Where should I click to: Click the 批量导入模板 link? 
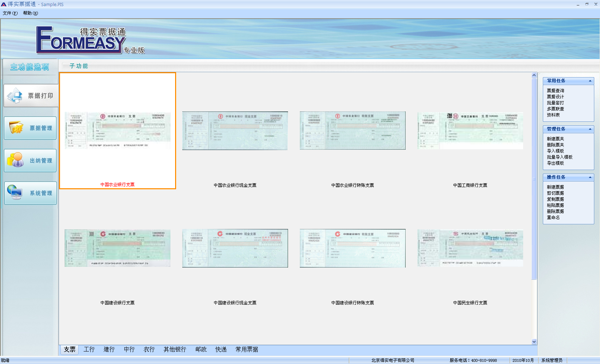coord(560,157)
